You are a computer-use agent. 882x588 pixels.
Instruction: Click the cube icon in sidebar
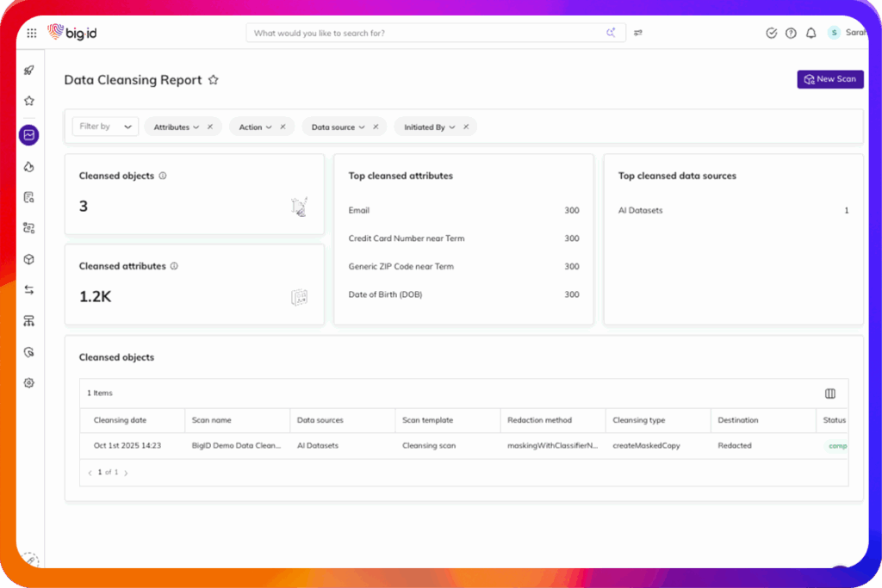tap(29, 259)
